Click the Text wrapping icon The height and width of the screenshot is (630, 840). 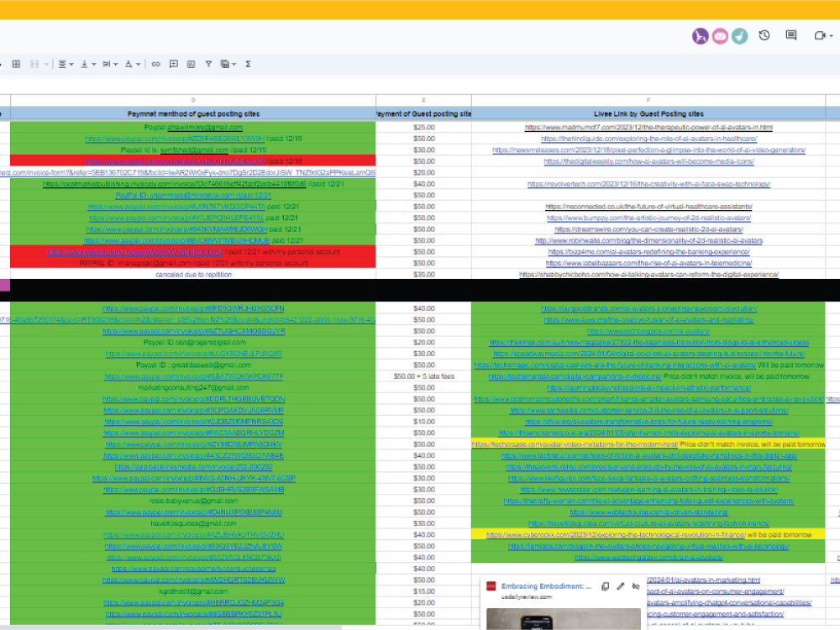pos(107,64)
